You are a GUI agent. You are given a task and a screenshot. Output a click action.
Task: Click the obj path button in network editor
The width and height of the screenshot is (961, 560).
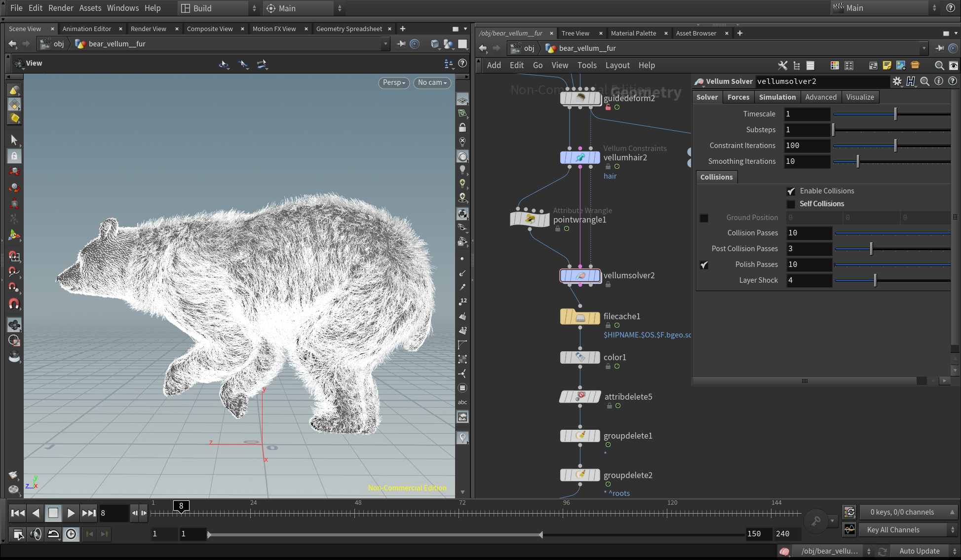coord(523,48)
